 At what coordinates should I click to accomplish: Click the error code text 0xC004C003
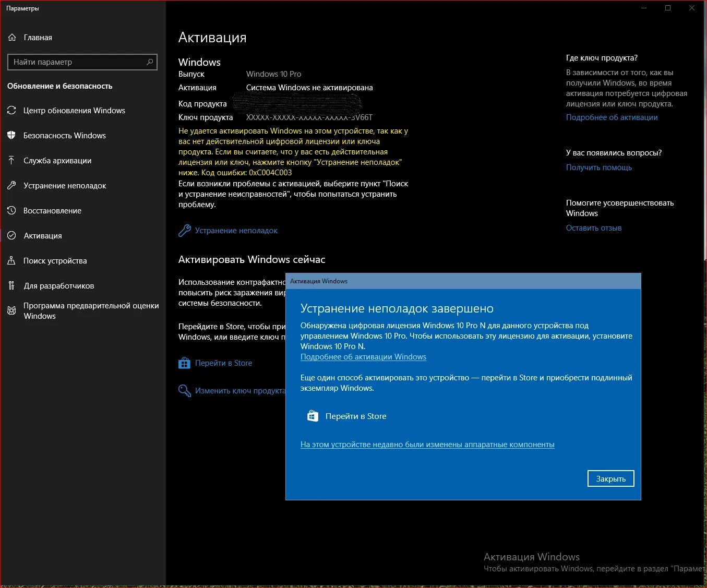click(x=270, y=173)
